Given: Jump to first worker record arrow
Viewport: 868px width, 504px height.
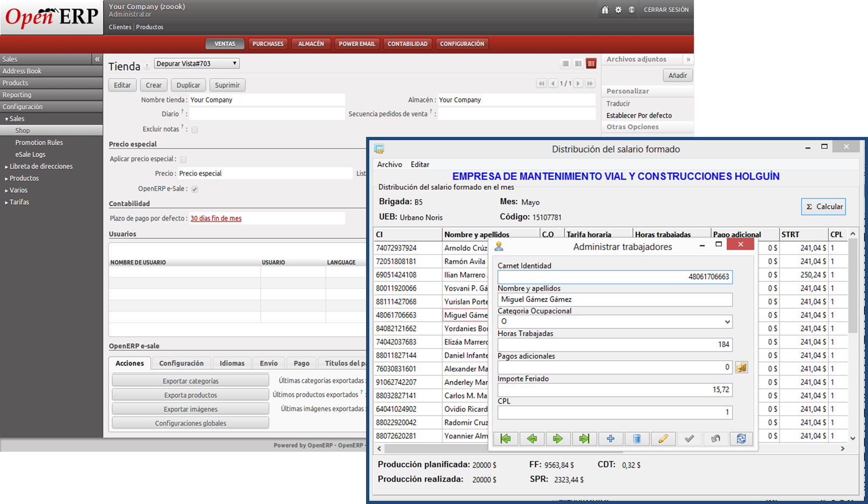Looking at the screenshot, I should (505, 439).
